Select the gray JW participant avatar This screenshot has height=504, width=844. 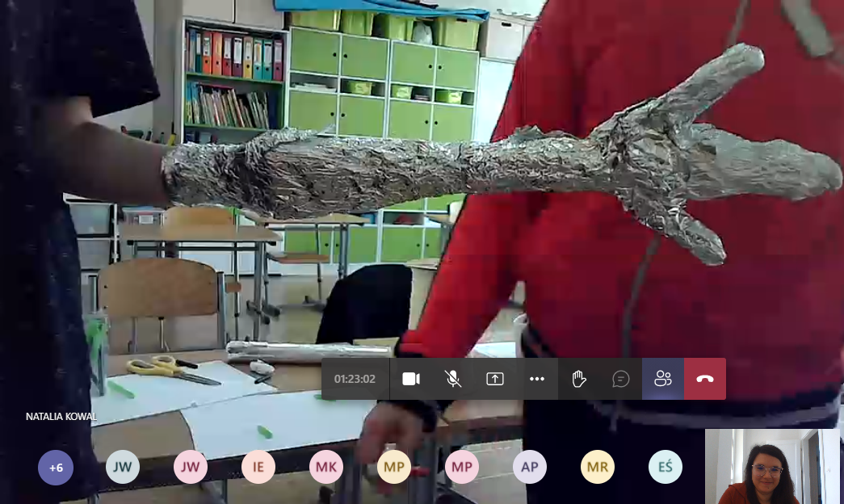tap(123, 467)
